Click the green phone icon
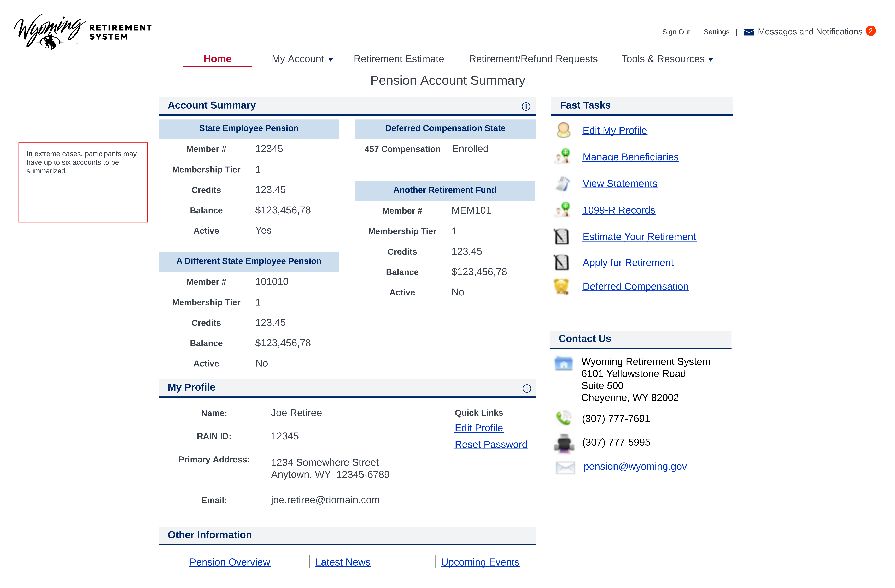 (x=563, y=418)
